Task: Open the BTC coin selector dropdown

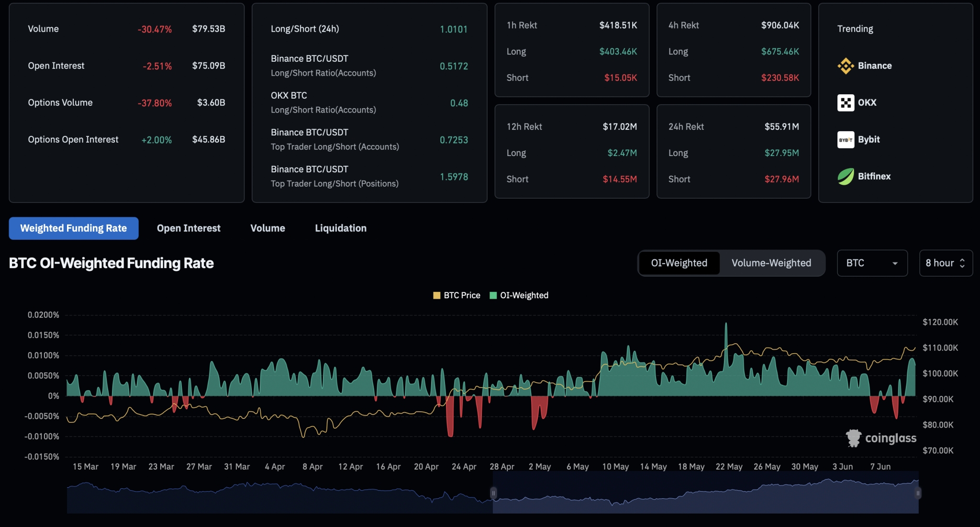Action: coord(871,263)
